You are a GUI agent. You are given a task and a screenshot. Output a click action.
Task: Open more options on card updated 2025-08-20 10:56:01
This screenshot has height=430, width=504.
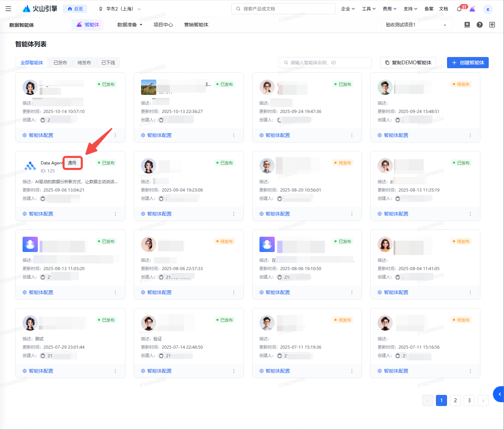coord(352,214)
